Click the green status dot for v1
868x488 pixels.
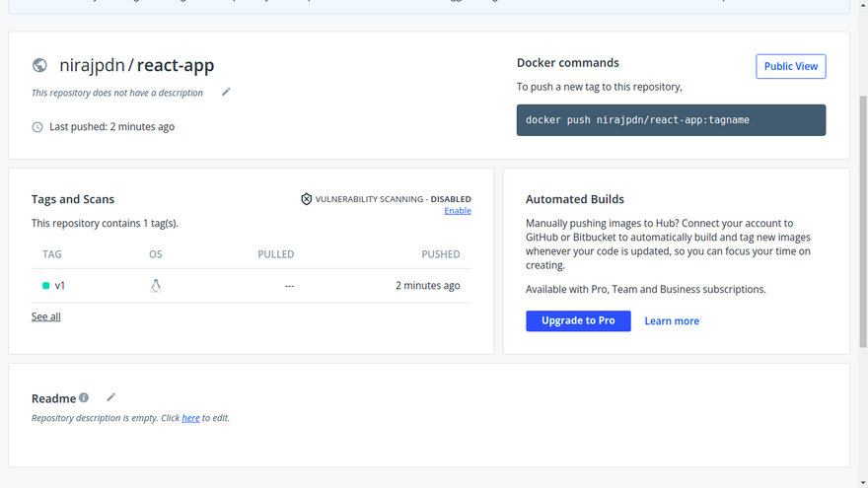[x=45, y=286]
